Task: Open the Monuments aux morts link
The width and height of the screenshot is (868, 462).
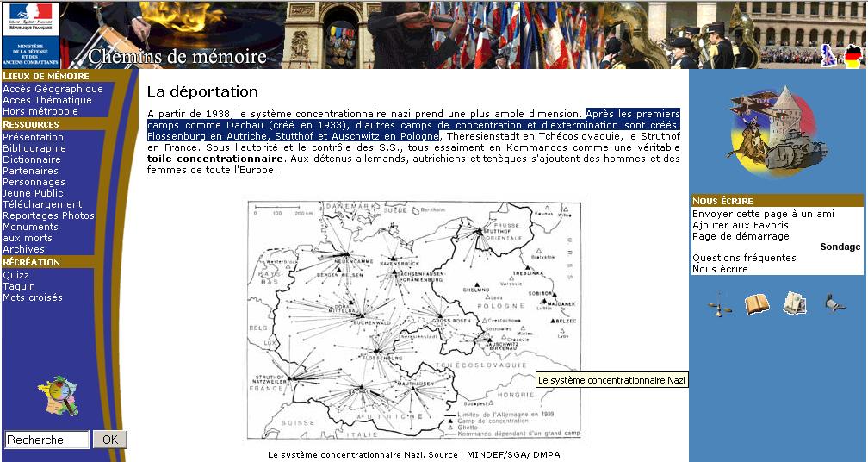Action: point(30,232)
